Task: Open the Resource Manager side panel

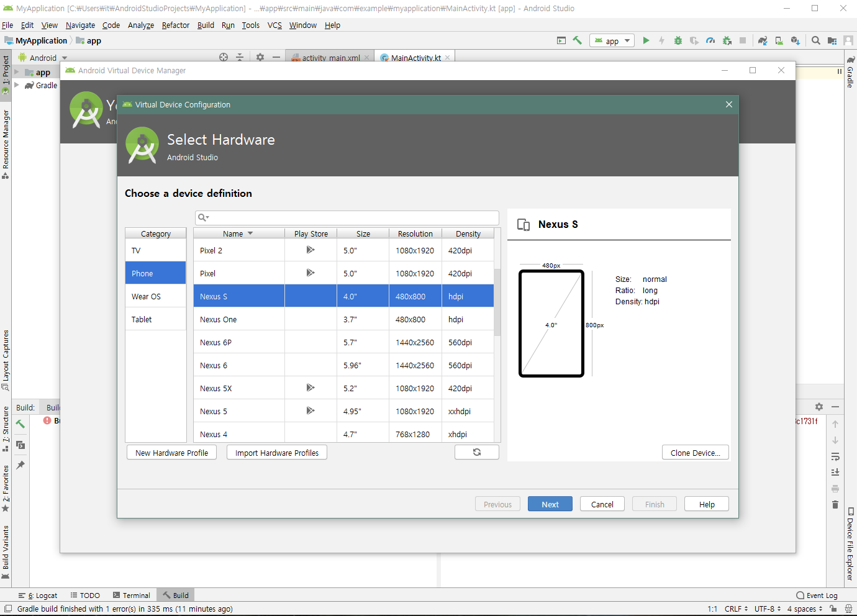Action: click(x=6, y=144)
